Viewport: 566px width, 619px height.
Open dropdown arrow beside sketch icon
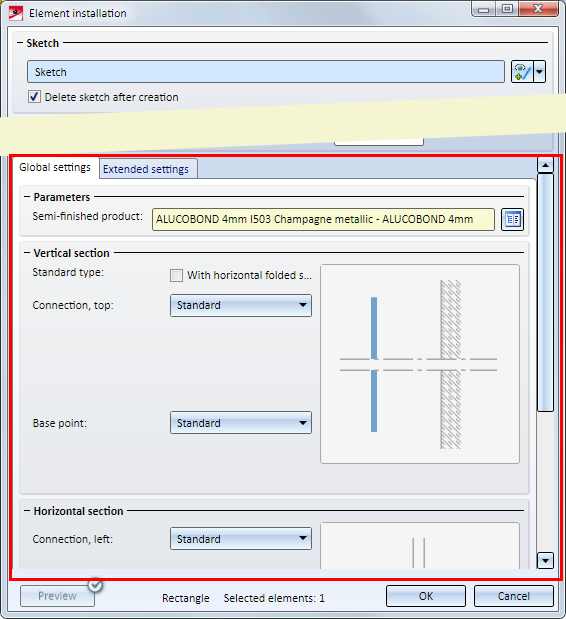[540, 72]
